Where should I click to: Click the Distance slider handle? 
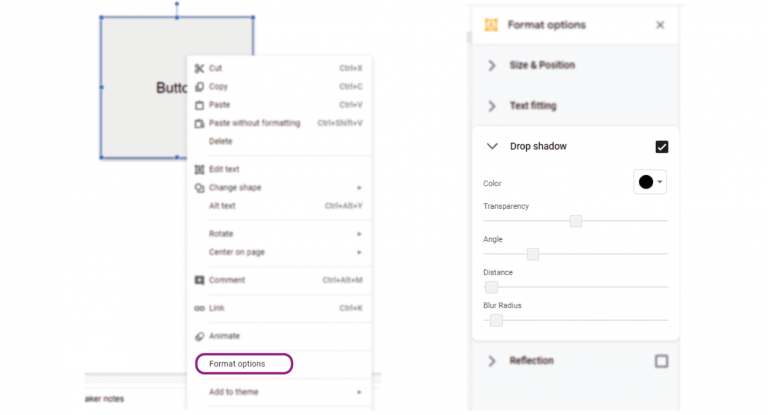491,287
